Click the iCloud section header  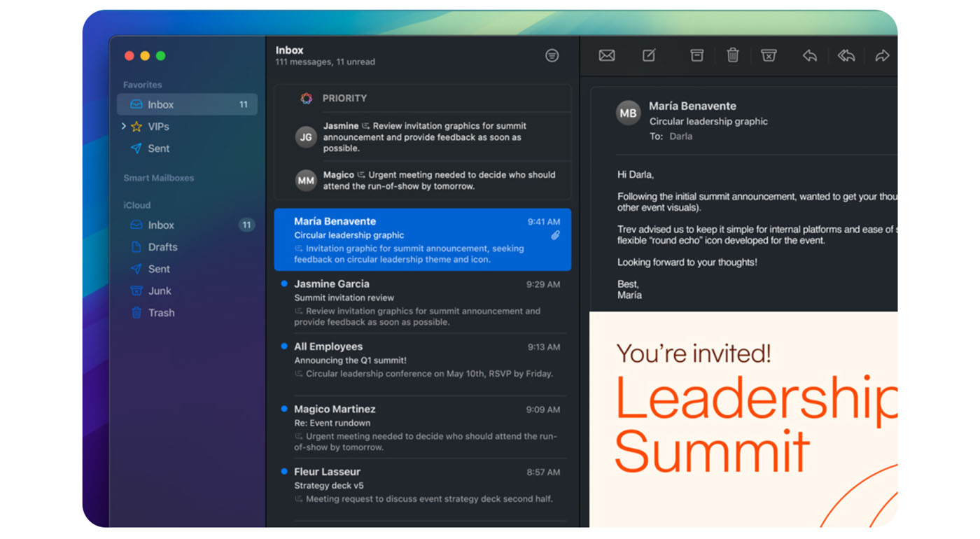[137, 205]
